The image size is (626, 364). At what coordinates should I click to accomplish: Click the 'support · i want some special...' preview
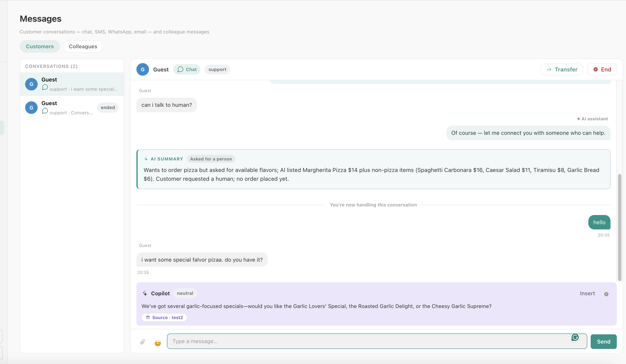(84, 89)
